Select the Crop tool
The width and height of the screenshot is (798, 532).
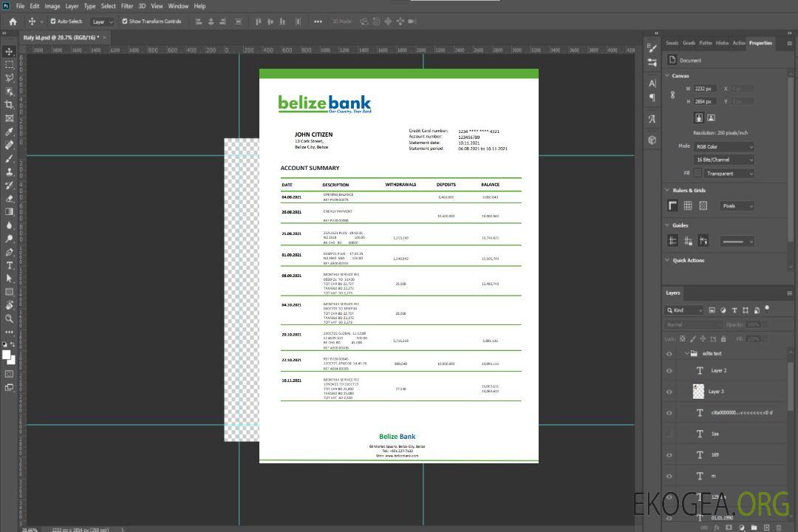(10, 105)
